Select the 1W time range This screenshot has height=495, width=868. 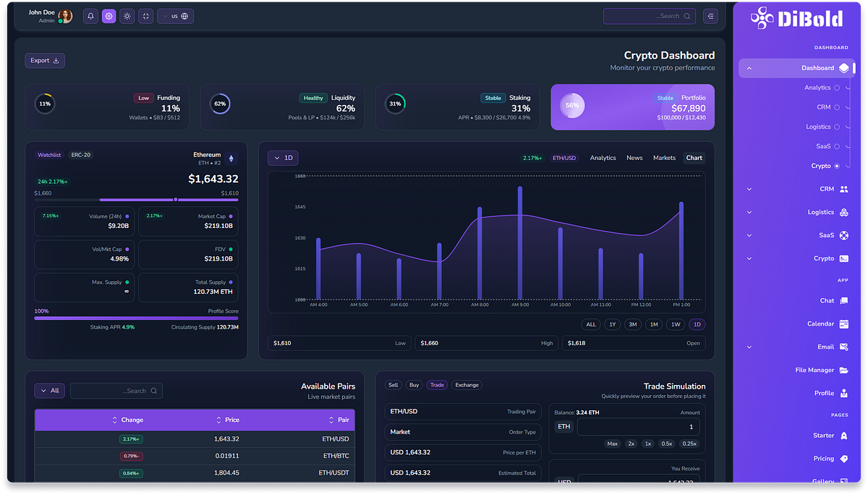(676, 324)
